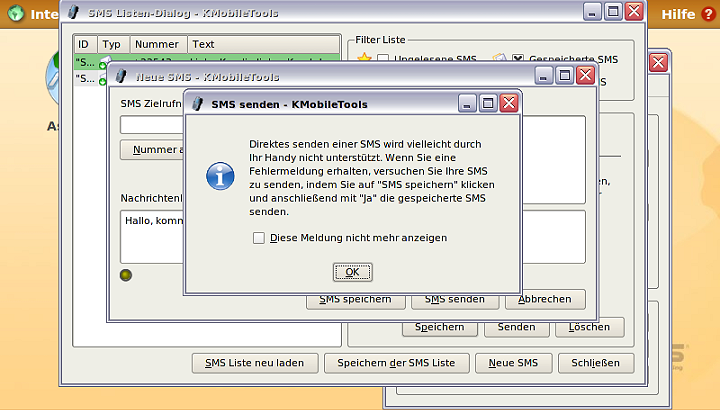Click the Nummer column header

pos(158,44)
